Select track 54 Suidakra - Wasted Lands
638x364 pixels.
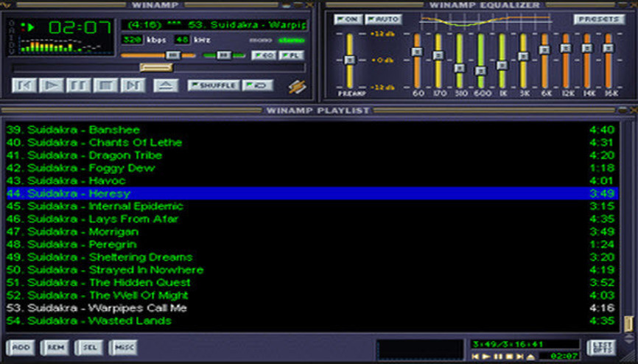312,321
